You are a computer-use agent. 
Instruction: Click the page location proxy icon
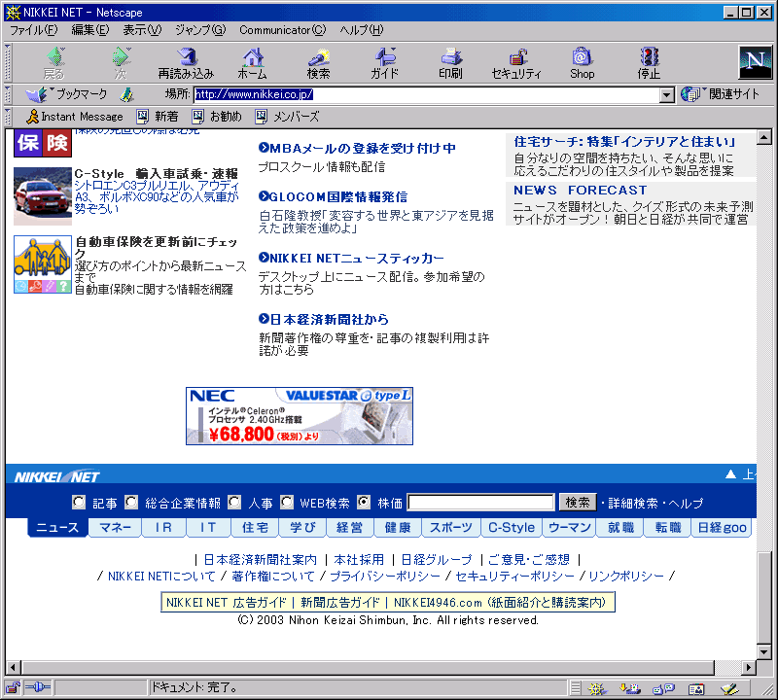pos(126,94)
